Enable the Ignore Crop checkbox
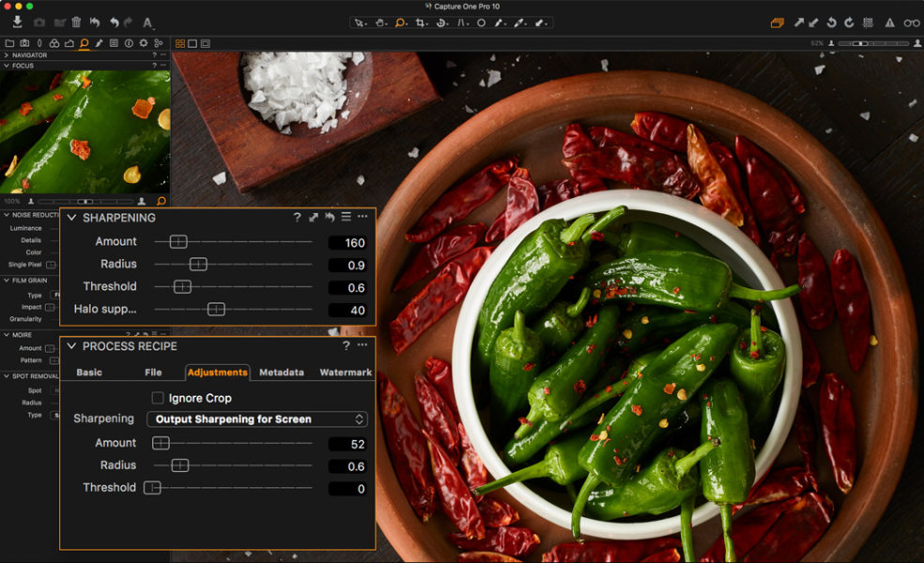 pos(158,398)
